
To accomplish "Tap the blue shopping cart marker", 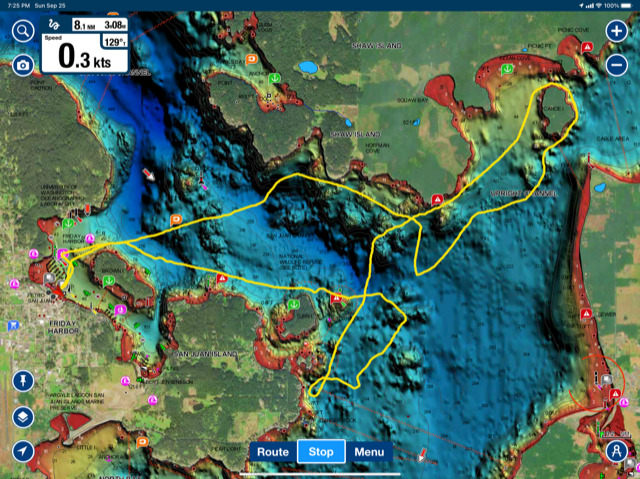I will (13, 325).
